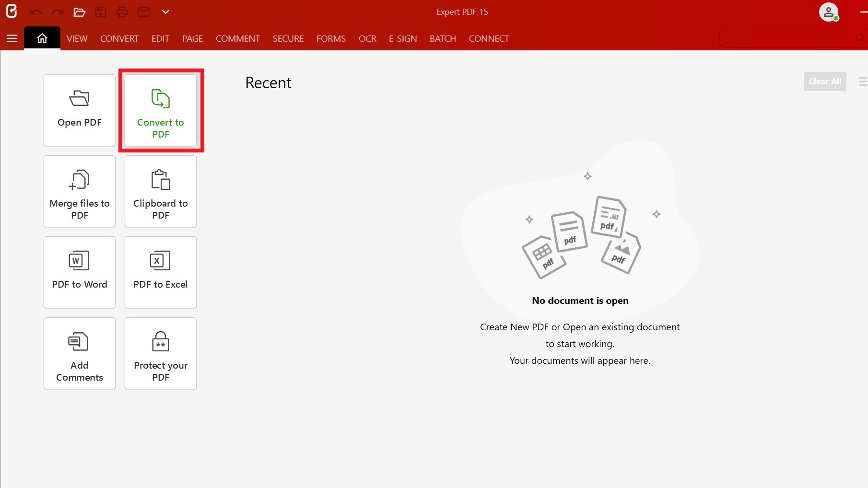Click the Expert PDF logo icon
This screenshot has width=868, height=488.
(12, 11)
